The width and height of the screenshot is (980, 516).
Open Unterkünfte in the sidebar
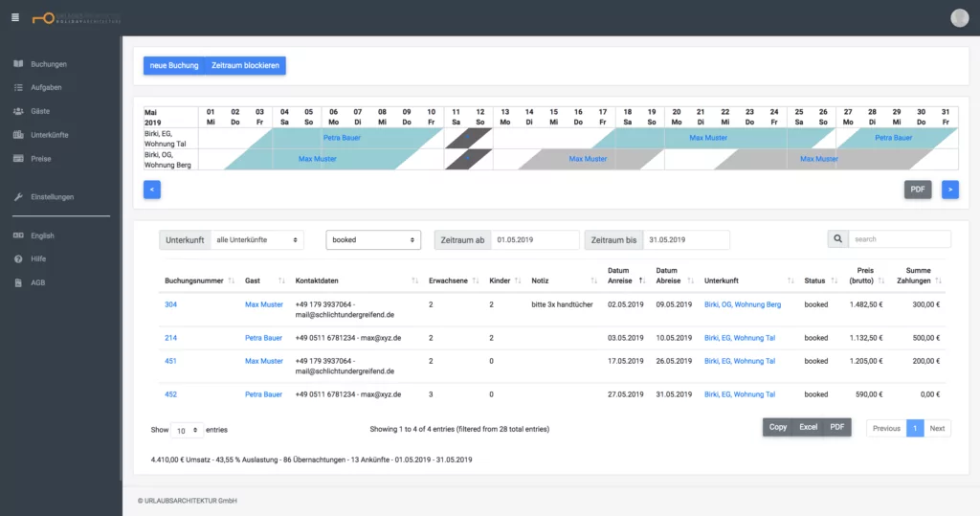(x=50, y=135)
